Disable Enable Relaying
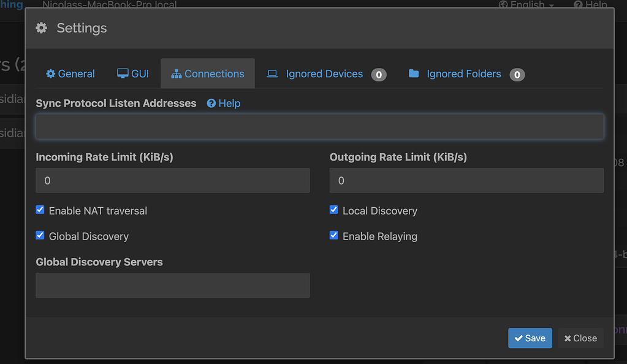 [333, 235]
